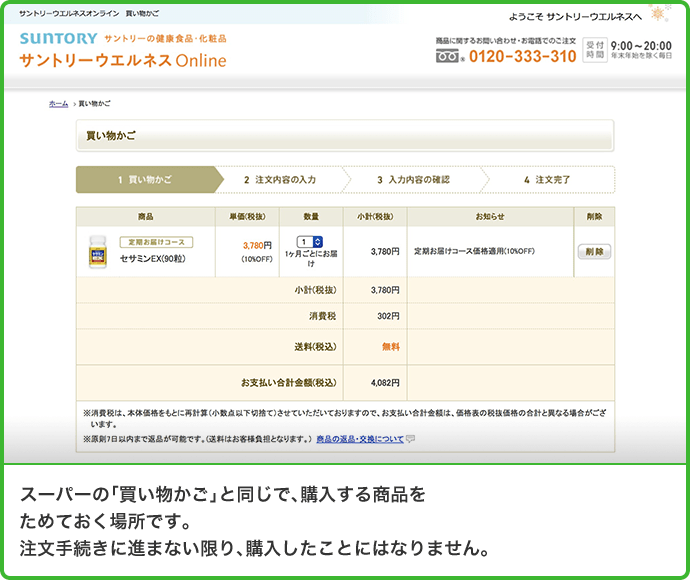Click the free-dial phone icon
The image size is (690, 580).
pyautogui.click(x=448, y=56)
